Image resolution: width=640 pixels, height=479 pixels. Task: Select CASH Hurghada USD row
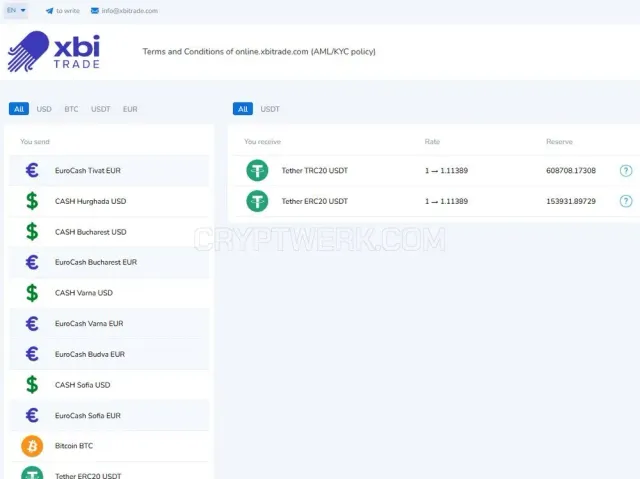click(x=109, y=201)
